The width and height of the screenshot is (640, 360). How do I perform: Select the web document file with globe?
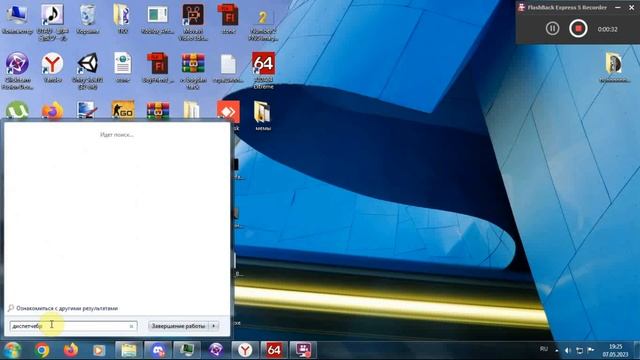[x=122, y=67]
